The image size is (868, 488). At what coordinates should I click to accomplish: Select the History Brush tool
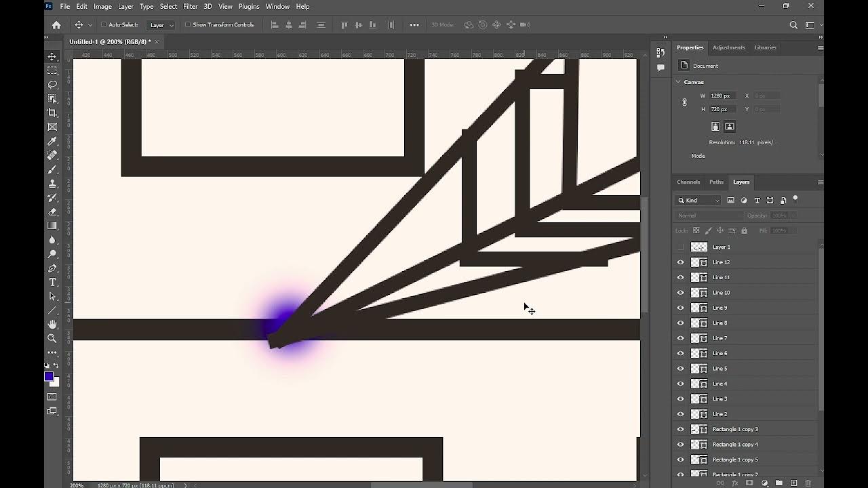tap(52, 197)
